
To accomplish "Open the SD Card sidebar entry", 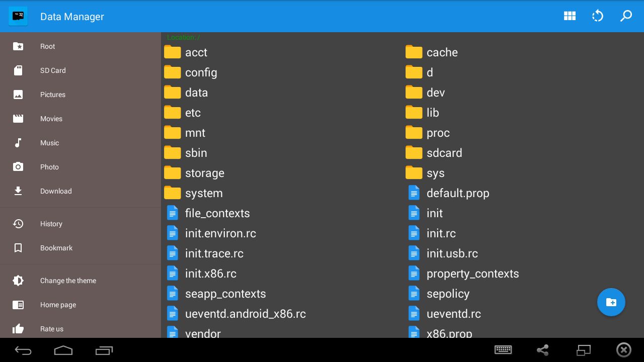I will pos(80,70).
